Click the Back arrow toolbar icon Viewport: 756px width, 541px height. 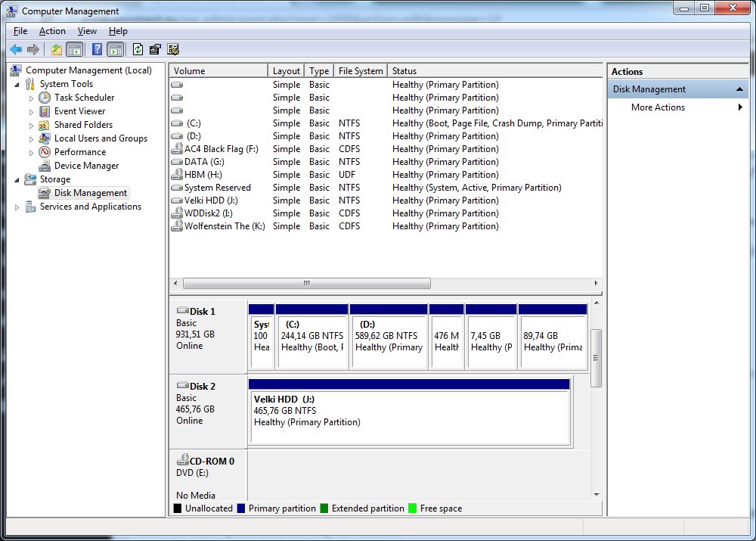coord(16,50)
